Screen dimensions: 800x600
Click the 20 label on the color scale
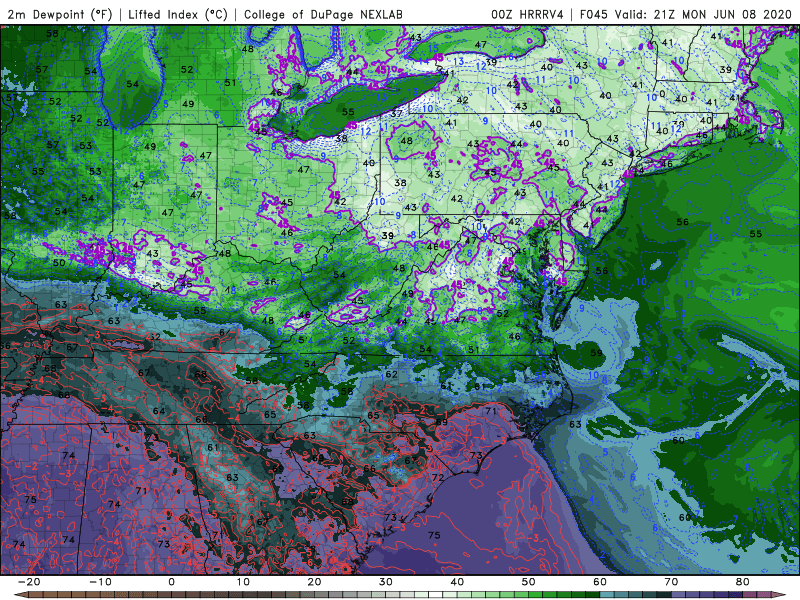click(314, 582)
